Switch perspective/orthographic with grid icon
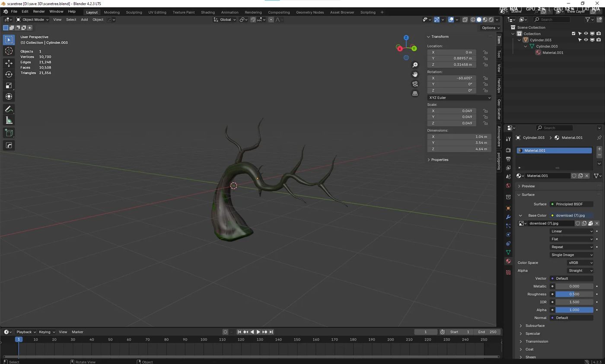The image size is (605, 364). [x=415, y=93]
